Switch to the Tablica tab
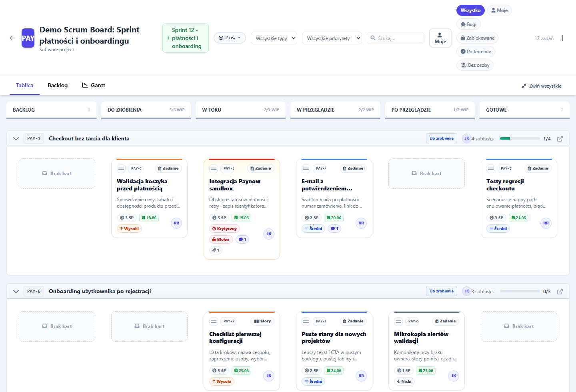 click(x=24, y=86)
